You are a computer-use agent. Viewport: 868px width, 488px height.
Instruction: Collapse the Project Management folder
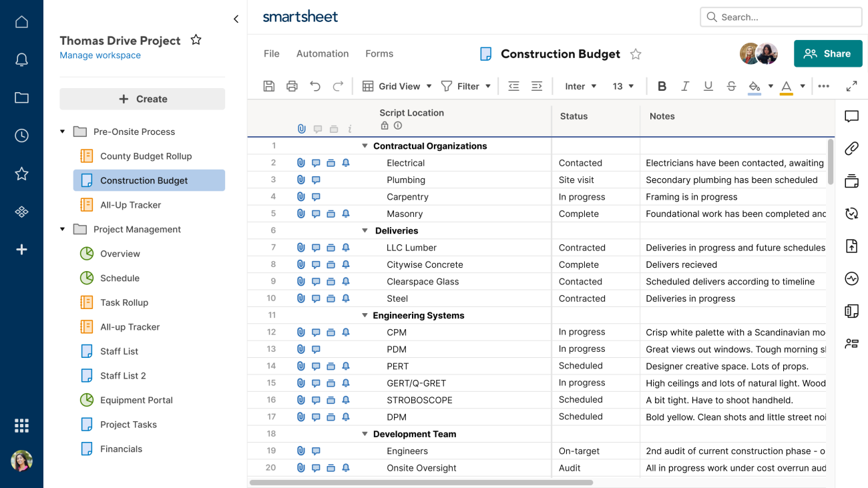(x=62, y=229)
